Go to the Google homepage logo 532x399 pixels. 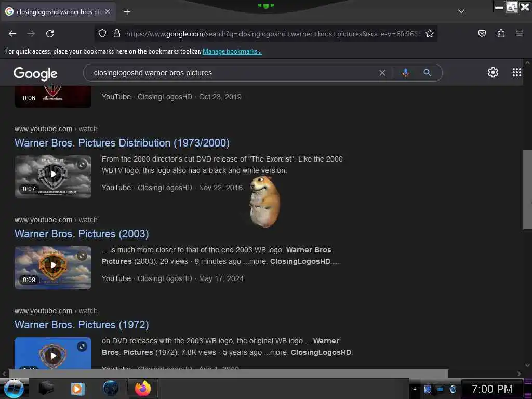pyautogui.click(x=35, y=73)
